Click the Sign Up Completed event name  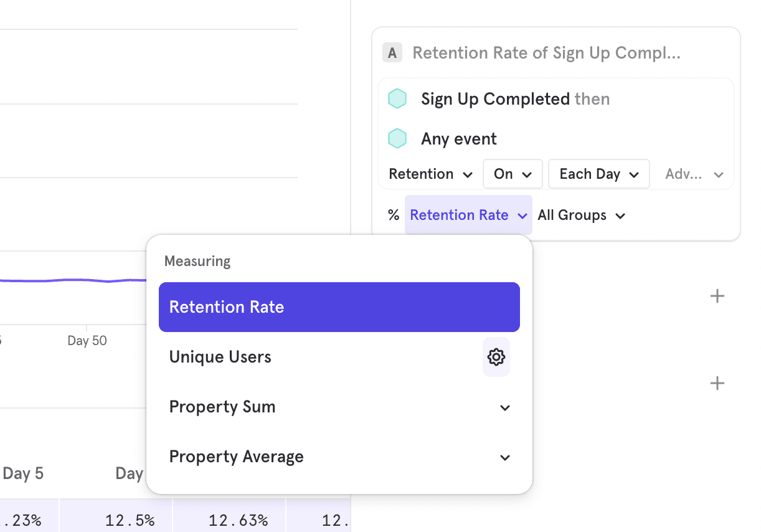coord(495,99)
